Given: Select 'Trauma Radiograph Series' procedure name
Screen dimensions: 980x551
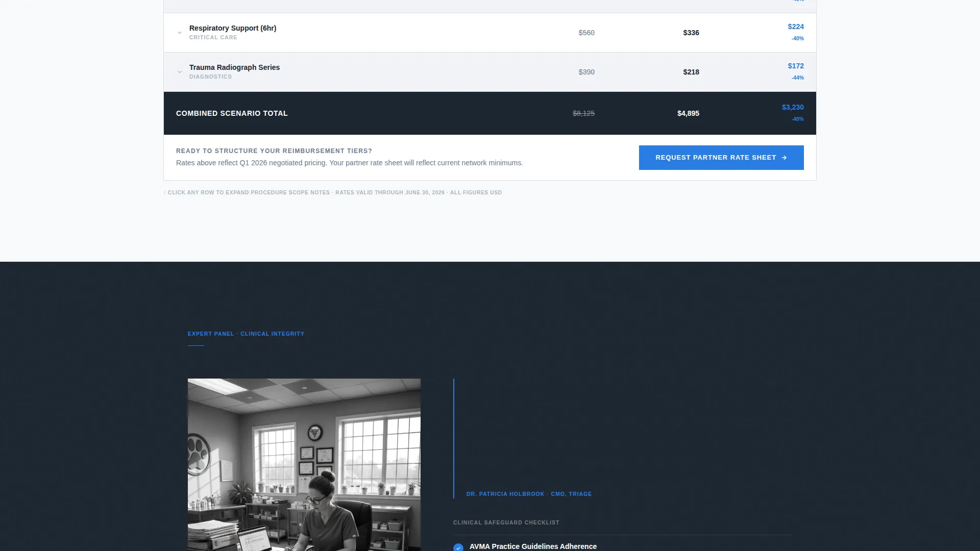Looking at the screenshot, I should pos(234,67).
